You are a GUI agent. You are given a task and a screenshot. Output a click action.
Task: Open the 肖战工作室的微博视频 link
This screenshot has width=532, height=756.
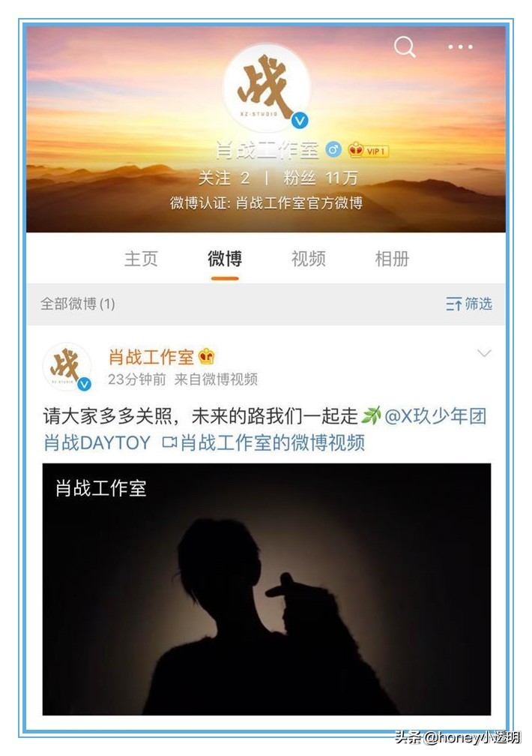point(272,442)
